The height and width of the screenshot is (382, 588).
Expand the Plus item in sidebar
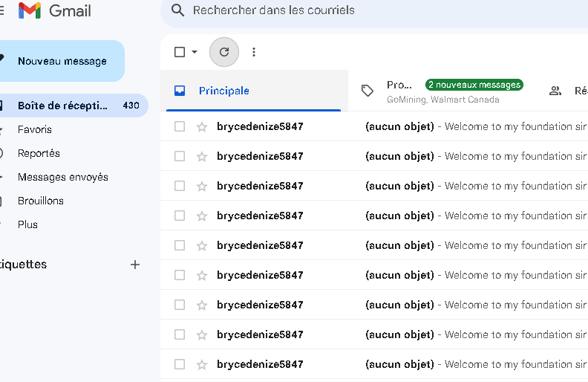pos(27,224)
